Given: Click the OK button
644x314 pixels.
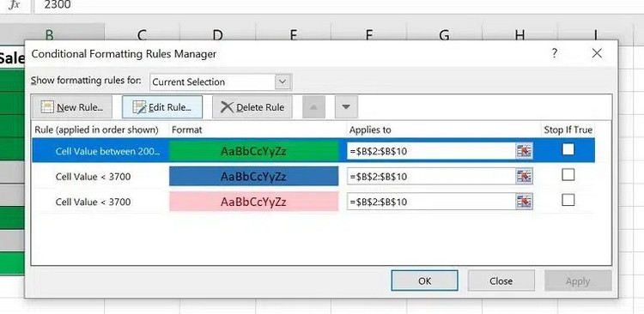Looking at the screenshot, I should tap(424, 281).
